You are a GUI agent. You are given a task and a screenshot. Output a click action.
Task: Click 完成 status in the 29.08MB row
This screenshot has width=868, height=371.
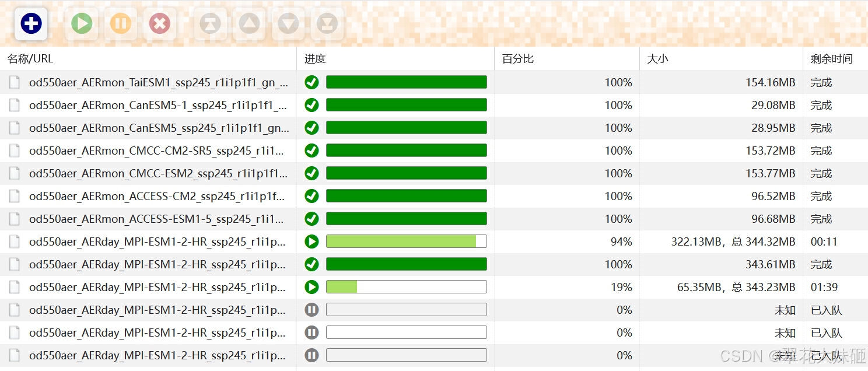[x=821, y=106]
